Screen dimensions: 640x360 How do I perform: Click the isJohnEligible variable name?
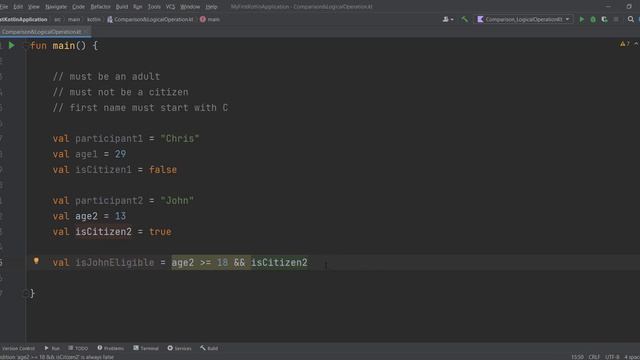115,262
